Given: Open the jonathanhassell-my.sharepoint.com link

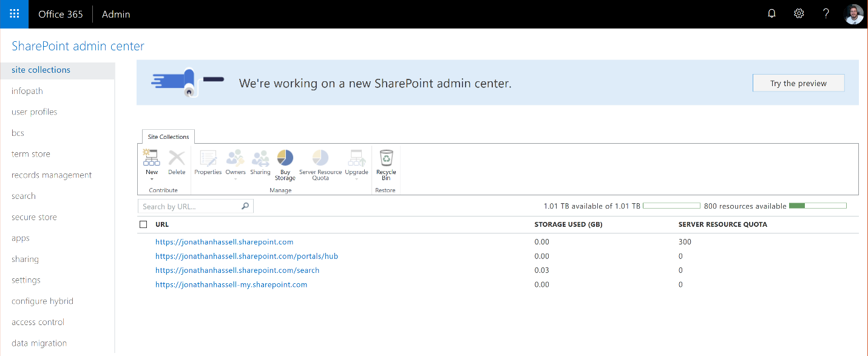Looking at the screenshot, I should point(231,284).
